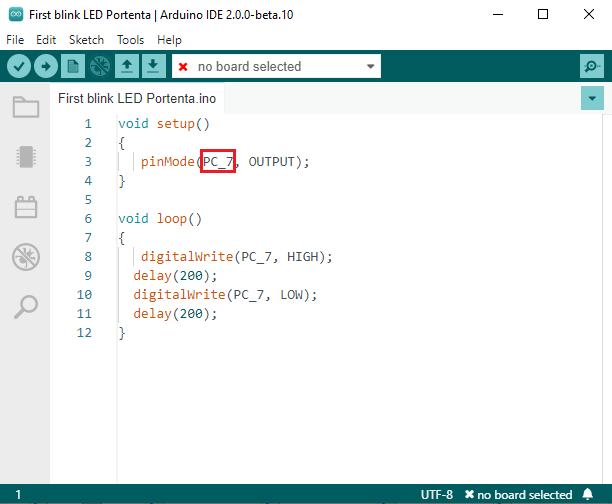The height and width of the screenshot is (504, 612).
Task: Click line number 12 in gutter
Action: pyautogui.click(x=84, y=333)
